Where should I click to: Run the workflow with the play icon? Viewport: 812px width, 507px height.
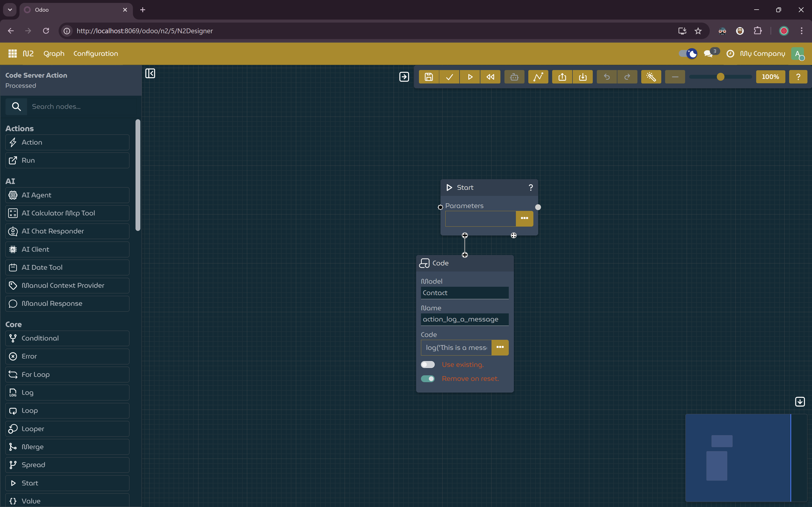(469, 77)
